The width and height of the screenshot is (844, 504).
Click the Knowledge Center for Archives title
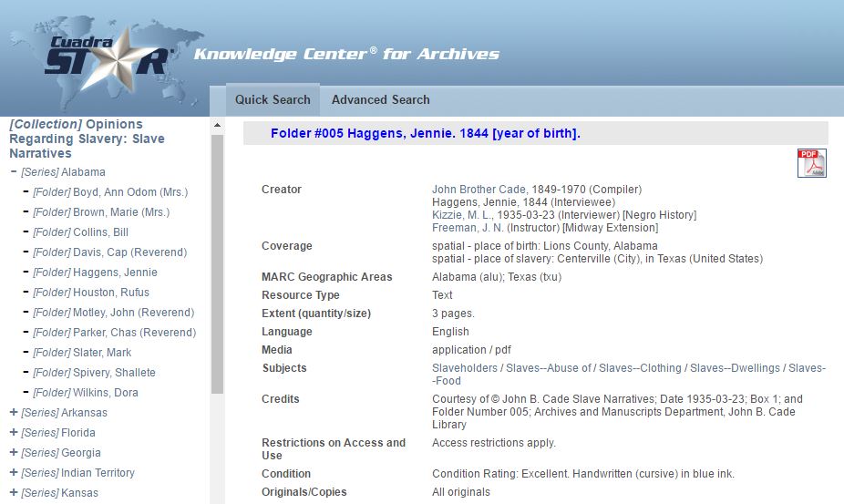pyautogui.click(x=346, y=54)
